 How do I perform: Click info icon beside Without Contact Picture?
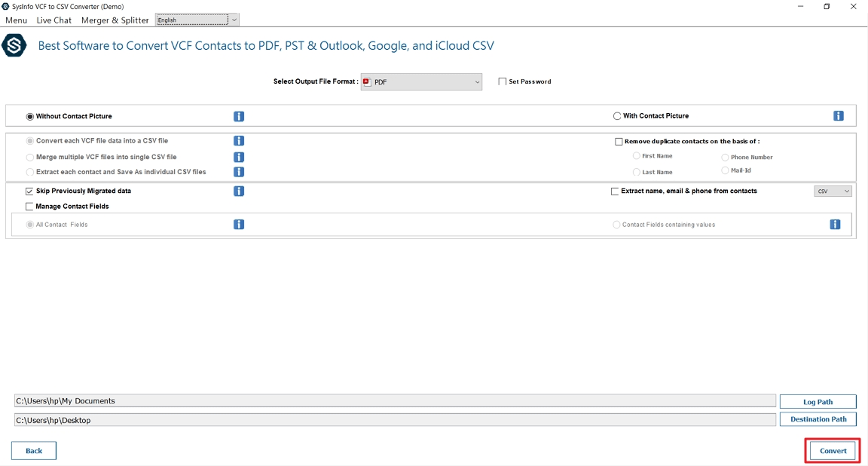pyautogui.click(x=239, y=116)
